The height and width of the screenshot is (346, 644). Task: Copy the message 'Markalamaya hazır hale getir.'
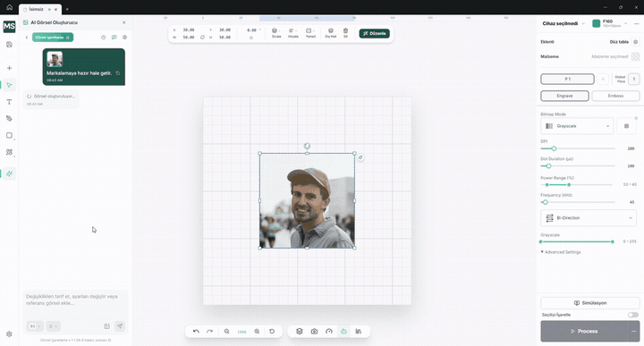point(117,73)
